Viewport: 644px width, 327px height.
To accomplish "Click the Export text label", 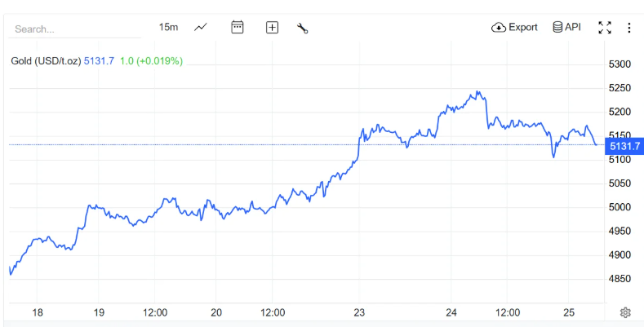I will pos(523,27).
